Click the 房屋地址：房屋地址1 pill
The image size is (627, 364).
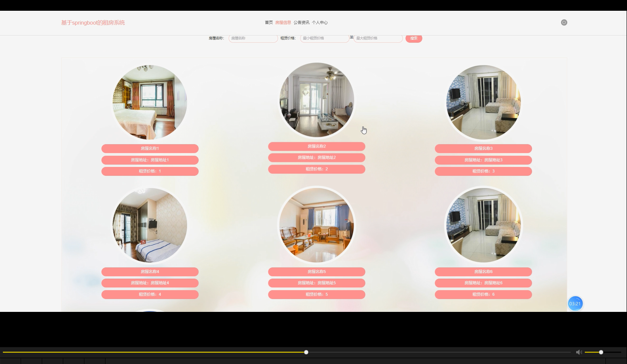[x=150, y=160]
